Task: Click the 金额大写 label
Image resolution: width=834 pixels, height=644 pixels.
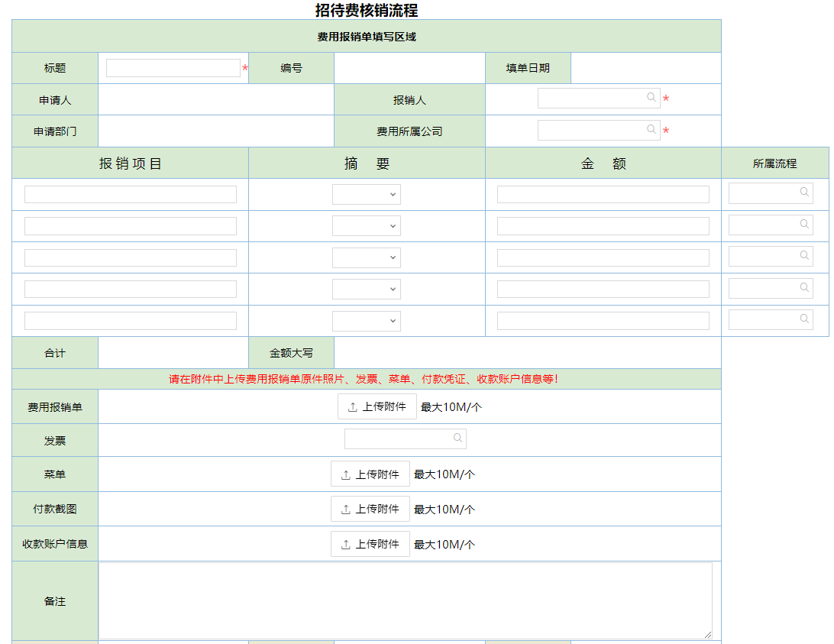Action: (x=291, y=353)
